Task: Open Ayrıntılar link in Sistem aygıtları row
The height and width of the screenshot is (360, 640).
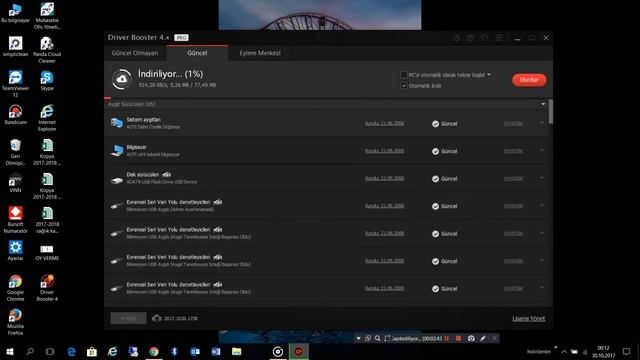Action: pos(513,123)
